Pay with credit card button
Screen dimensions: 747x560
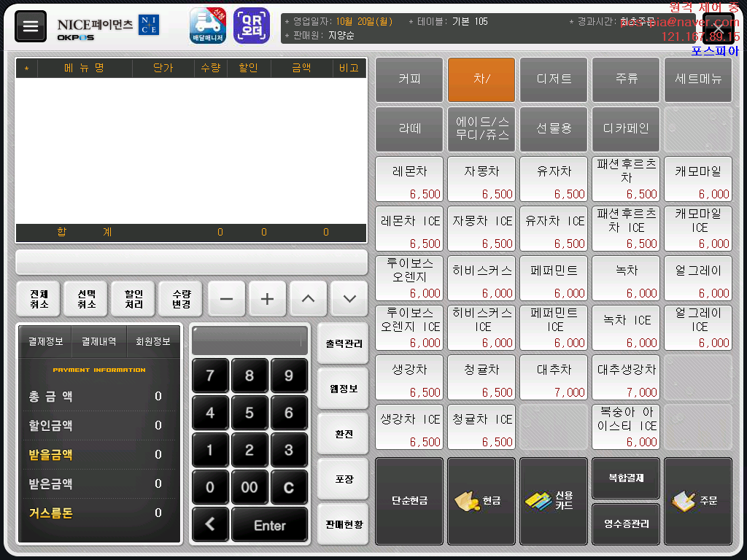[553, 501]
